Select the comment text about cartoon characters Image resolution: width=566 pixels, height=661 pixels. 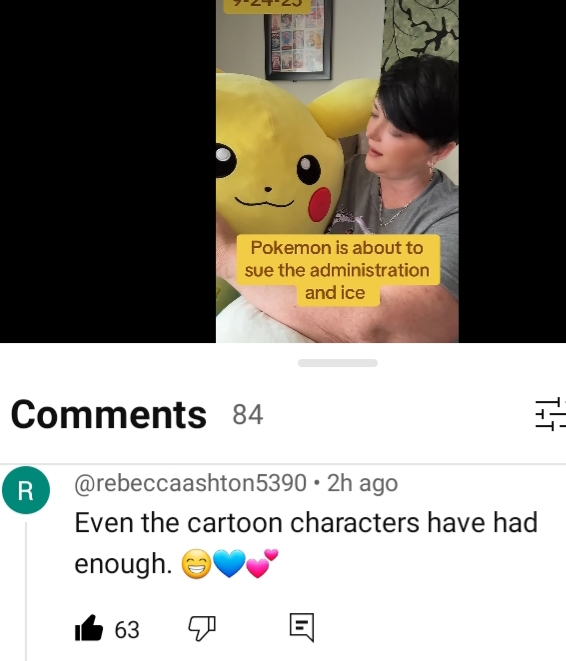click(x=306, y=543)
